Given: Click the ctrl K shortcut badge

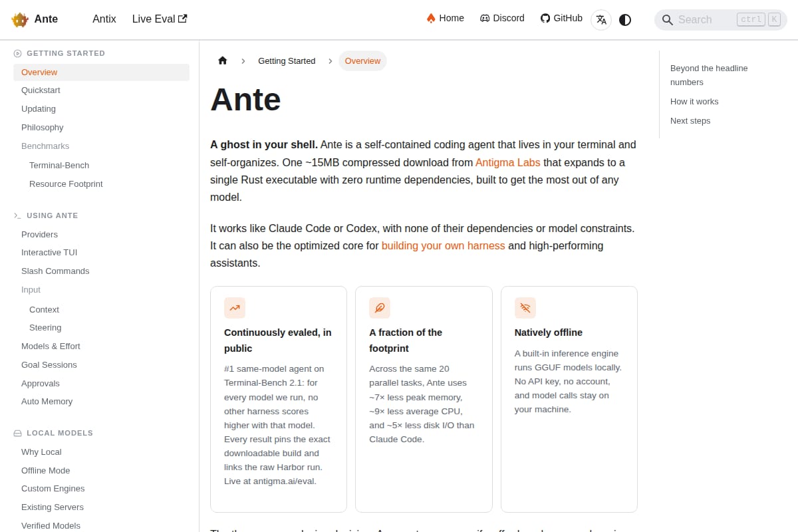Looking at the screenshot, I should point(759,19).
